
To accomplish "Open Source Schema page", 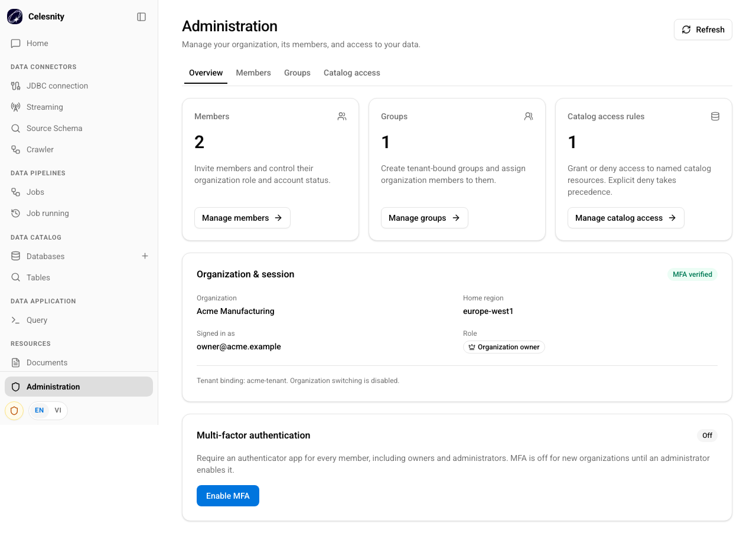I will tap(79, 128).
